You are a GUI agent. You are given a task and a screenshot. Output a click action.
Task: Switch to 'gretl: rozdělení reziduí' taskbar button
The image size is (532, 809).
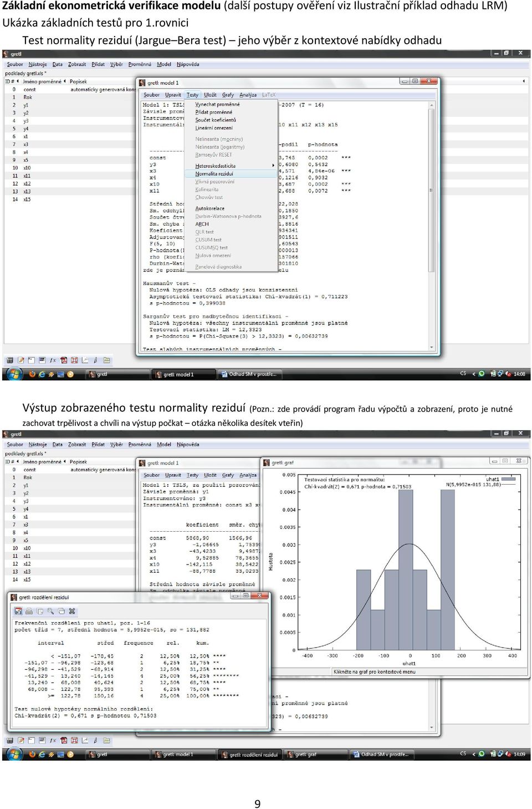tap(249, 755)
